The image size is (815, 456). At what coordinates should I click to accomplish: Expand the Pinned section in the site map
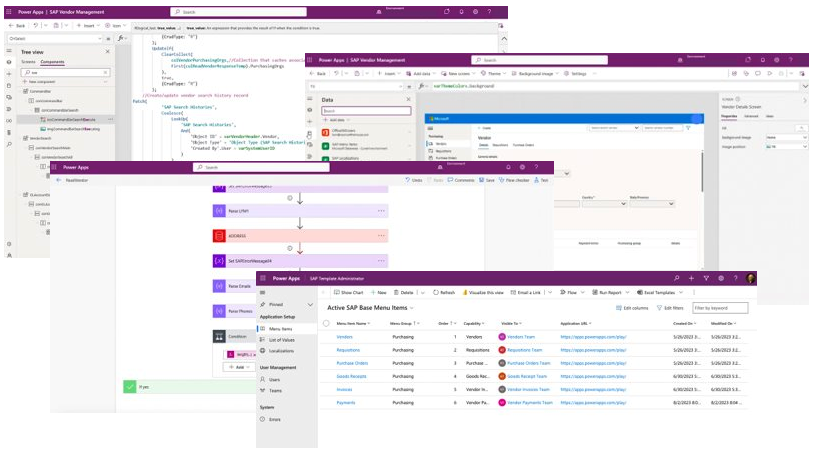click(x=310, y=305)
